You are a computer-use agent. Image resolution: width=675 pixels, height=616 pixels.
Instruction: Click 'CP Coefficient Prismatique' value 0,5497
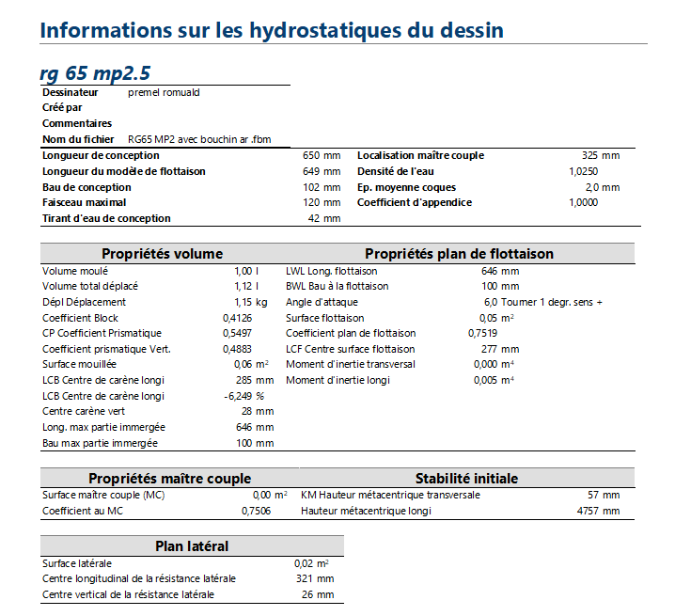pos(237,334)
